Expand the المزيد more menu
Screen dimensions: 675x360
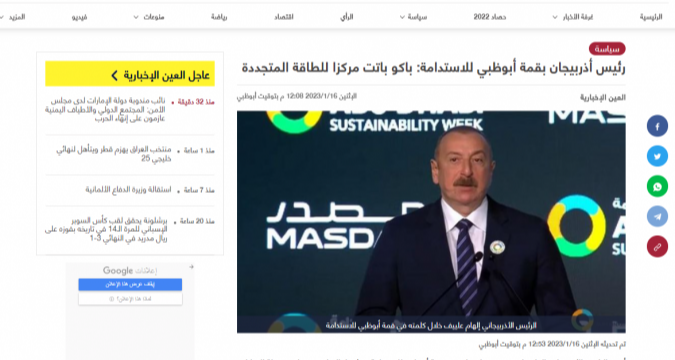tap(13, 17)
